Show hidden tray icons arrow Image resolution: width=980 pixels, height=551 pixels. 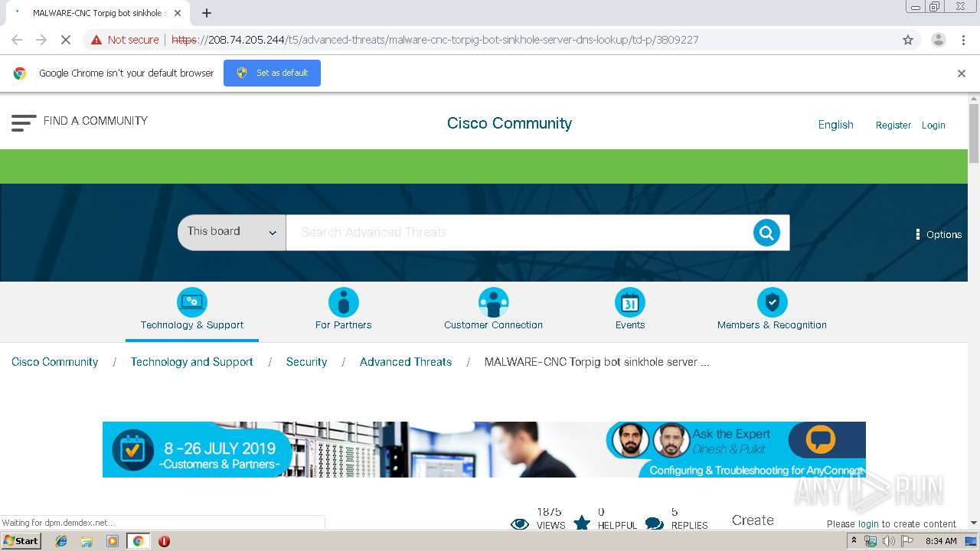click(x=854, y=541)
